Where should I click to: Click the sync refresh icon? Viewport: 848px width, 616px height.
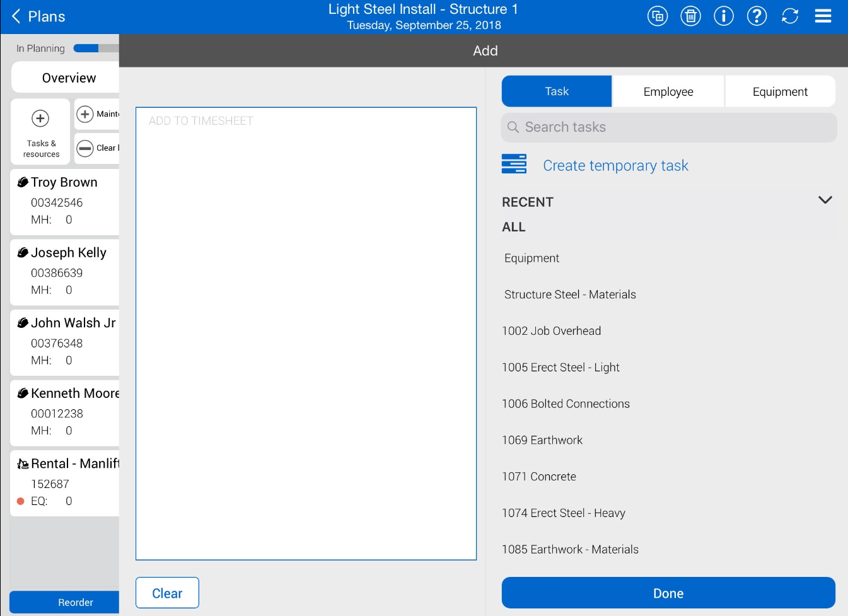790,16
